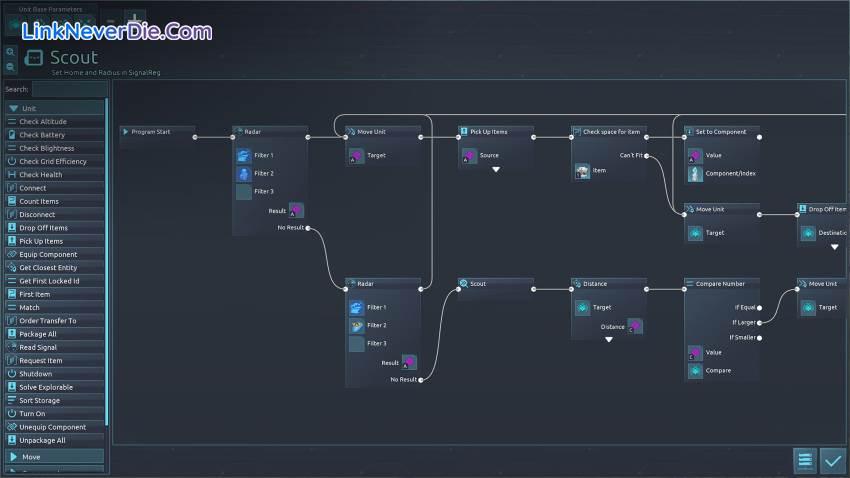Click the Item icon in Check space node
The width and height of the screenshot is (850, 478).
tap(583, 171)
